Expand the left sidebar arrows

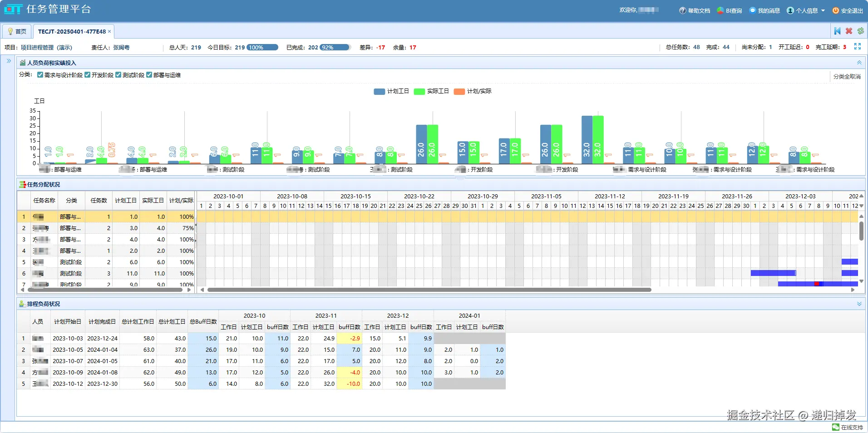point(9,61)
